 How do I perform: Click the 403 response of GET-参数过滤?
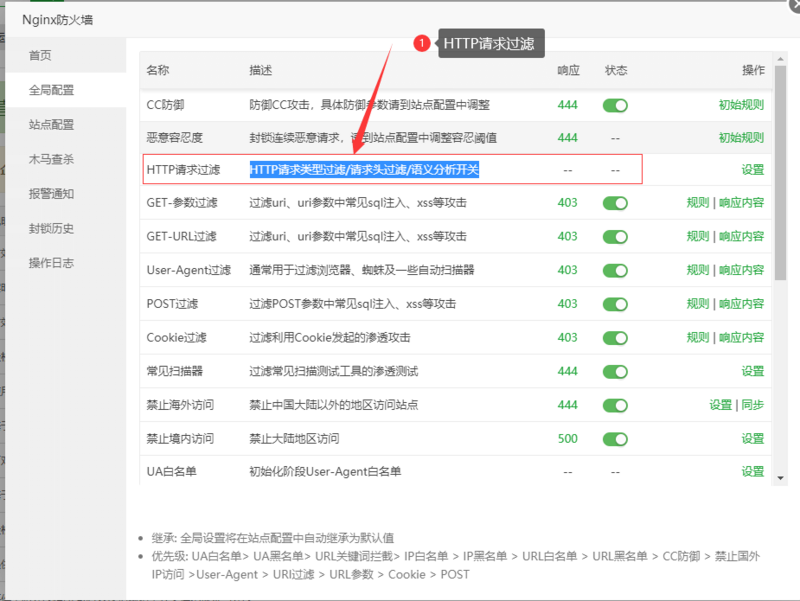[x=567, y=203]
